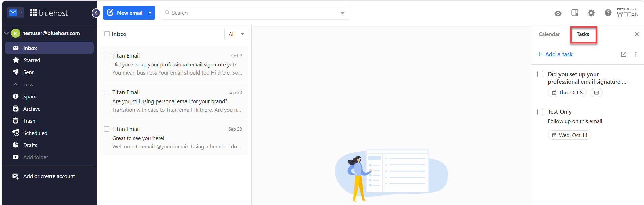Open the 'Great to see you here!' email

(174, 138)
